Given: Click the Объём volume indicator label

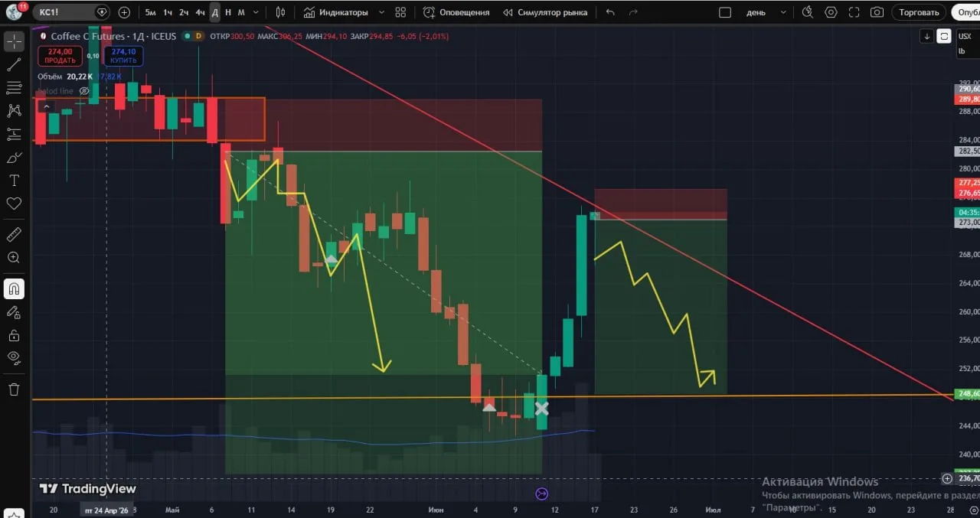Looking at the screenshot, I should pos(50,77).
